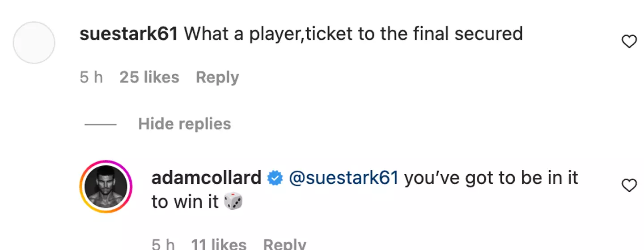Screen dimensions: 644x250
Task: View the 25 likes list
Action: tap(149, 78)
